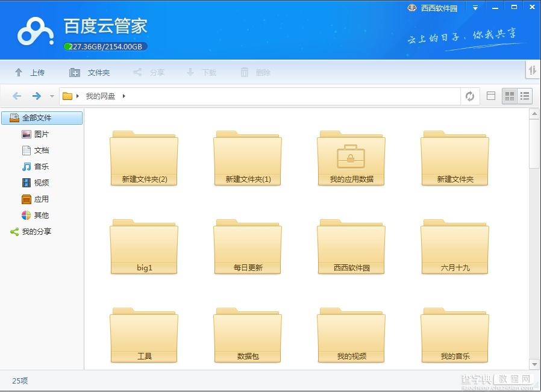Switch to large icon grid view
This screenshot has width=541, height=392.
(509, 96)
